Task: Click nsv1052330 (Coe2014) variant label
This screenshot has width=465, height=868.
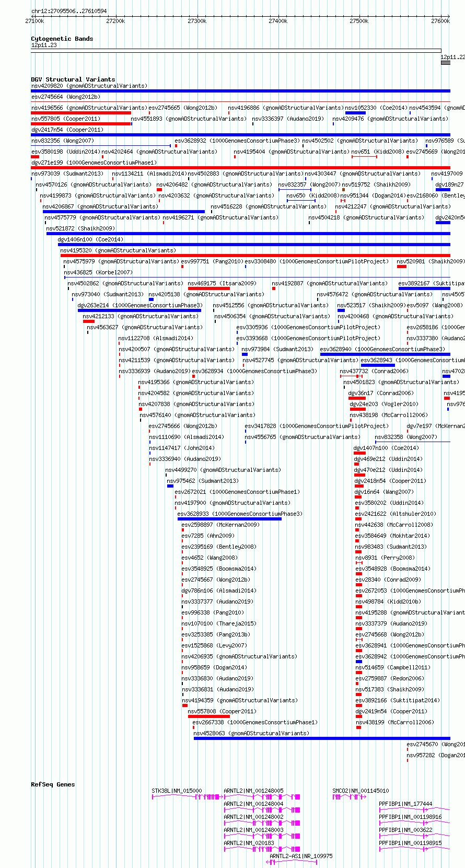Action: 376,108
